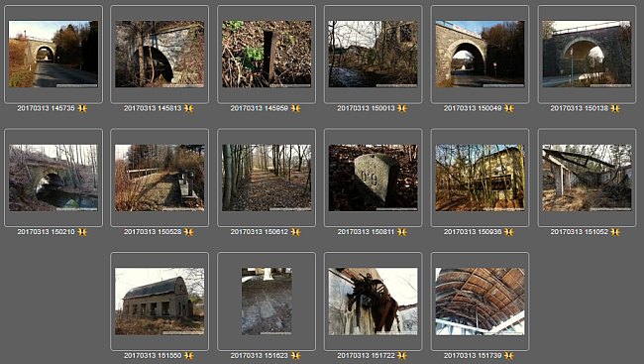The height and width of the screenshot is (364, 644).
Task: Click the badge icon next to 20170313 150138
Action: (615, 108)
